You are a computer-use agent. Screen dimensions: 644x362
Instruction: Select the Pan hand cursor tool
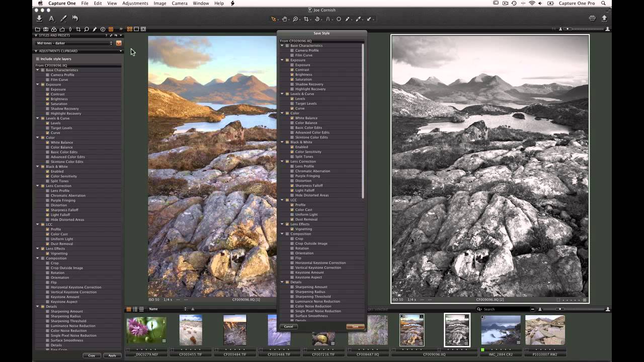285,19
